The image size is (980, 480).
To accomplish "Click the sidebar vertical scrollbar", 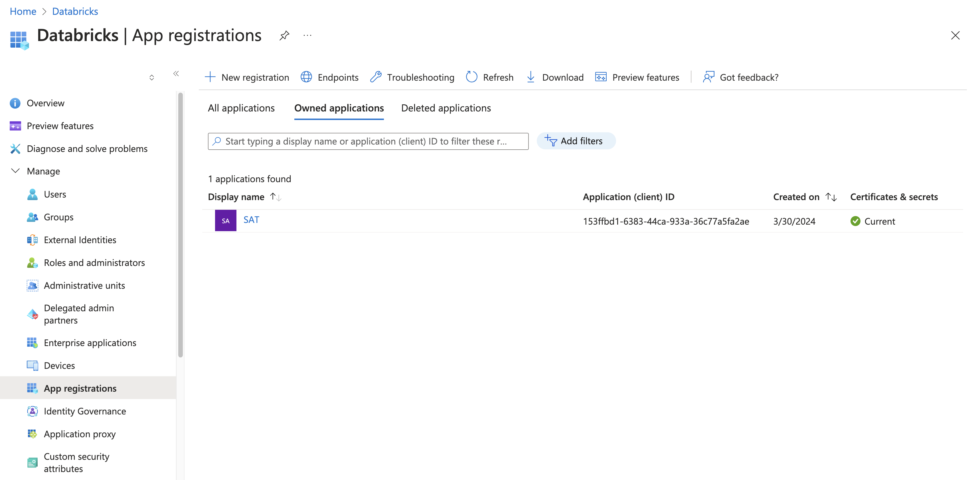I will pos(180,225).
